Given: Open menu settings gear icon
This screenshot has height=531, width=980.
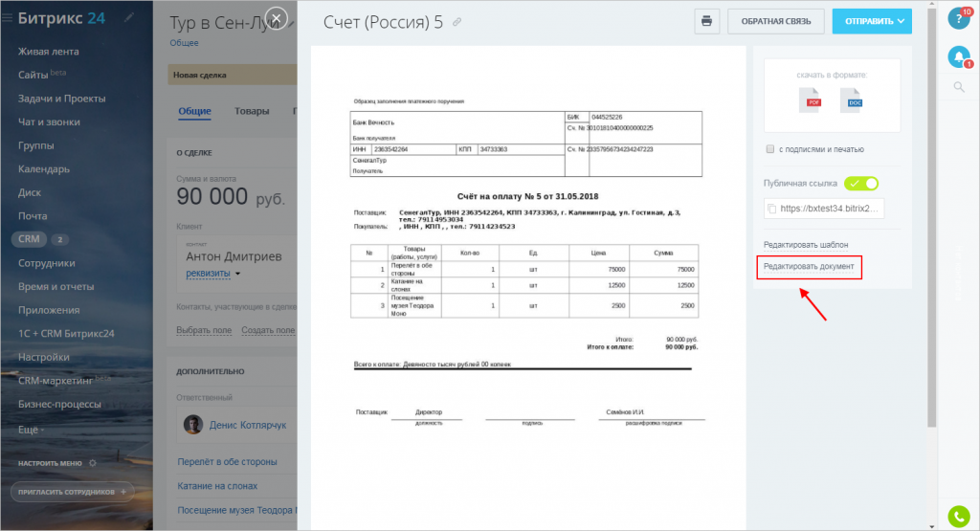Looking at the screenshot, I should [x=93, y=463].
